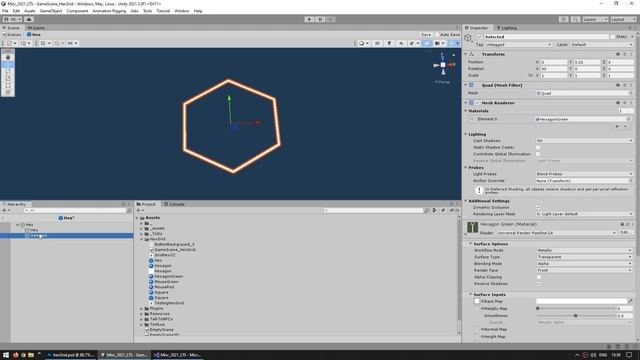Open the Cast Shadows dropdown

(584, 140)
